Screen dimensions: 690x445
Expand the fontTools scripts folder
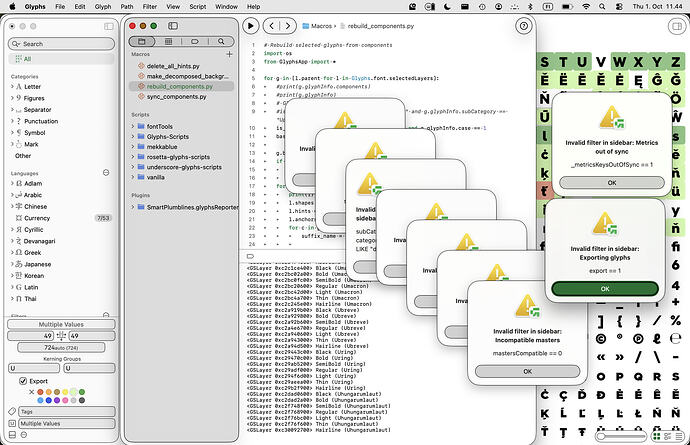tap(133, 126)
